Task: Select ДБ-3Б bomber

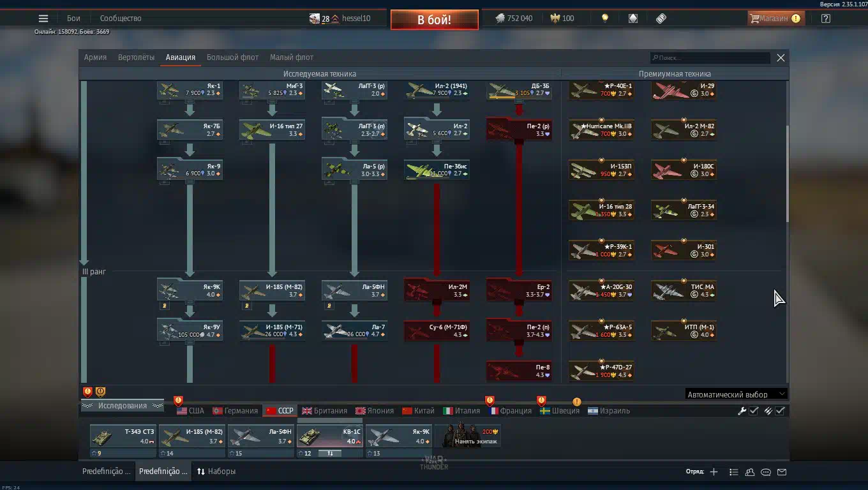Action: tap(520, 90)
